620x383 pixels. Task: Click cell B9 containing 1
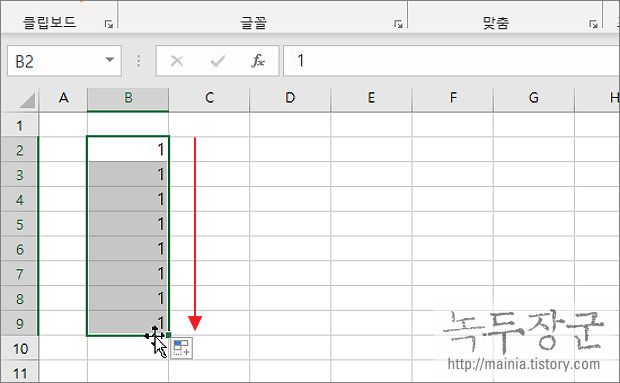(x=128, y=323)
